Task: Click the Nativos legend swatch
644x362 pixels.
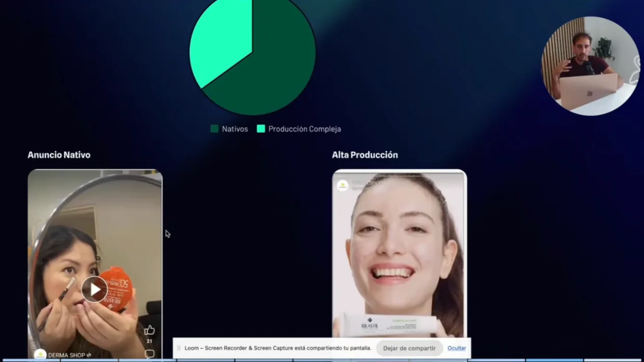Action: (214, 128)
